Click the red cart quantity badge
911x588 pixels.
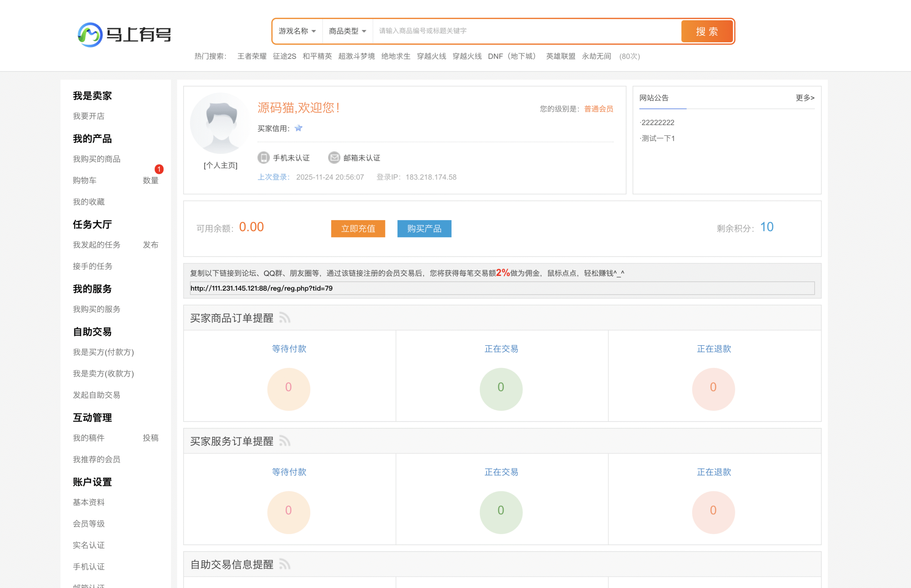pos(159,169)
